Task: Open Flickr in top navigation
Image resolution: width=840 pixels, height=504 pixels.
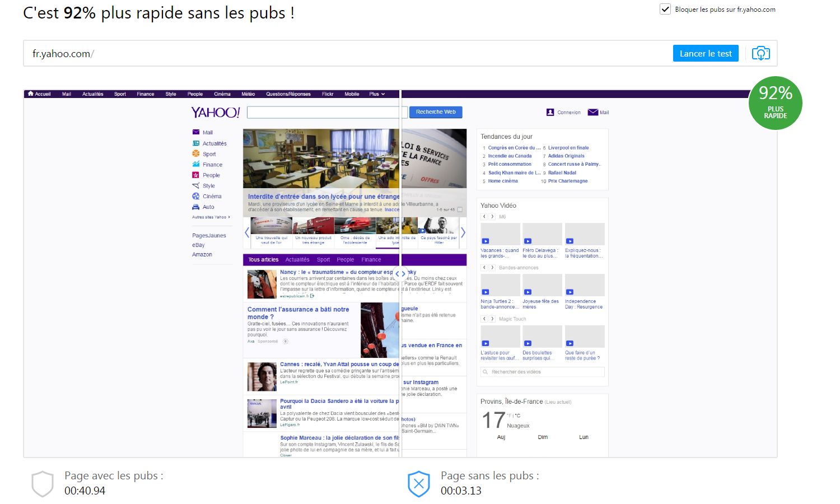Action: pyautogui.click(x=328, y=94)
